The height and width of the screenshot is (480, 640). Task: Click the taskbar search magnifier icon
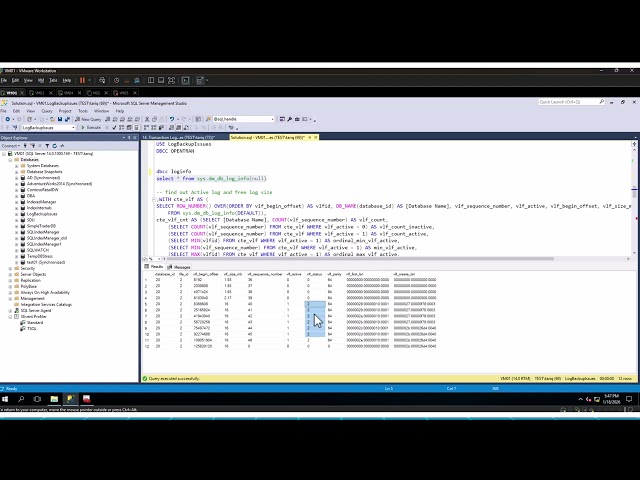tap(21, 399)
